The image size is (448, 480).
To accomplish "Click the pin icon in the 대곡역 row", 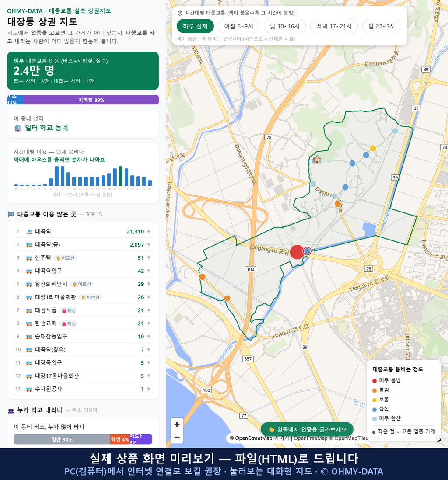I will (x=149, y=232).
